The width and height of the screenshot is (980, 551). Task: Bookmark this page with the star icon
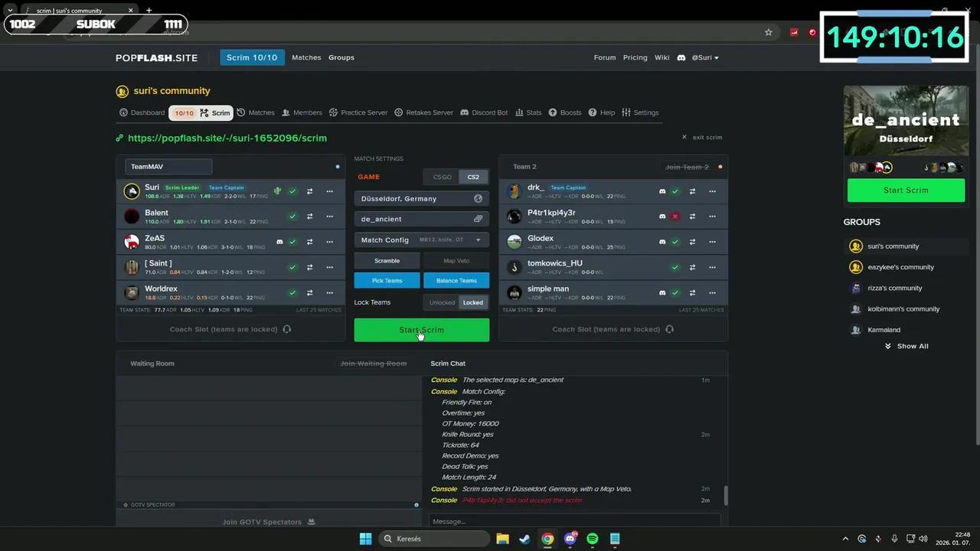pyautogui.click(x=768, y=32)
